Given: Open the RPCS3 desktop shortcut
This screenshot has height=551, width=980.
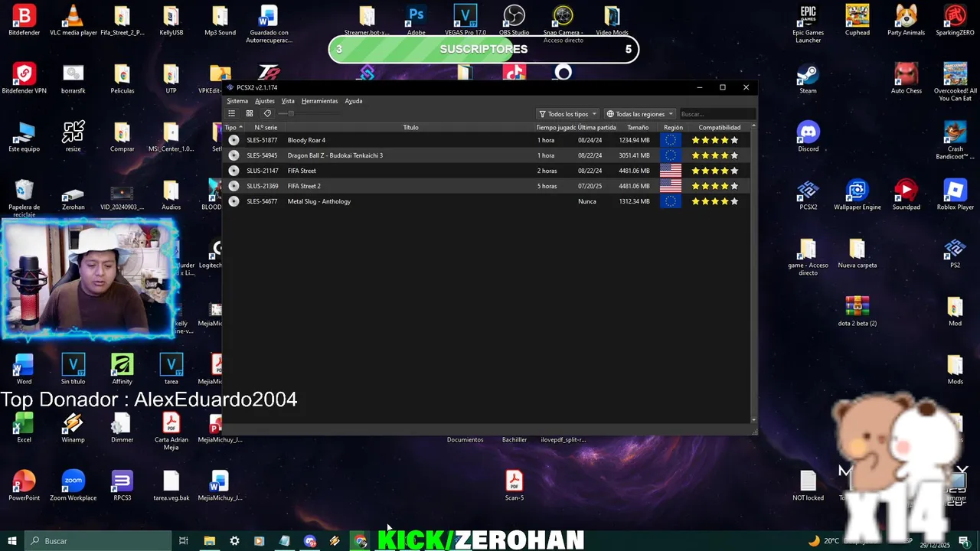Looking at the screenshot, I should click(x=122, y=486).
